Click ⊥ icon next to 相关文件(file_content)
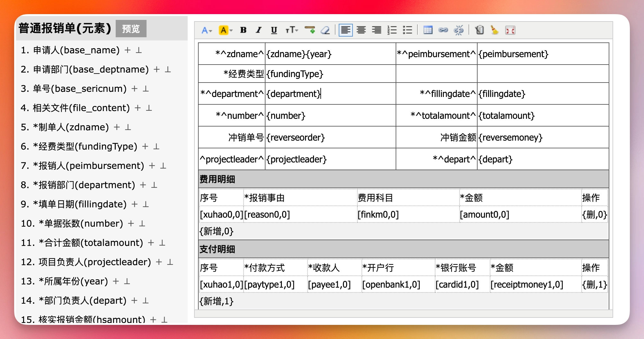Viewport: 644px width, 339px height. click(x=149, y=108)
